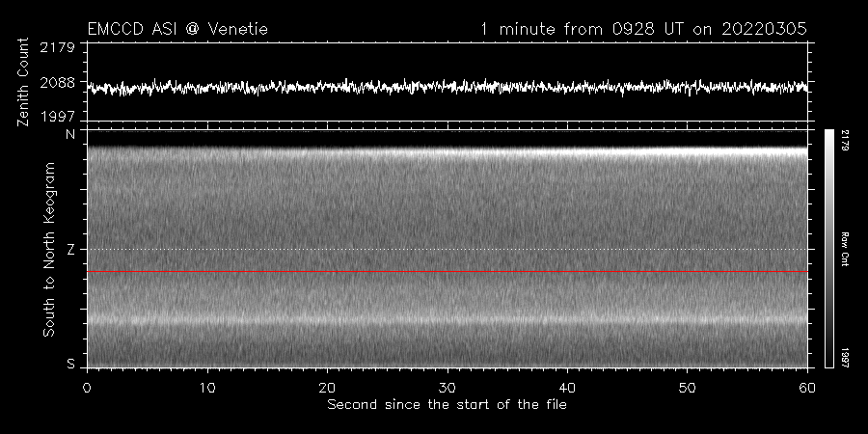Click the red horizontal line in the keogram

pyautogui.click(x=448, y=272)
